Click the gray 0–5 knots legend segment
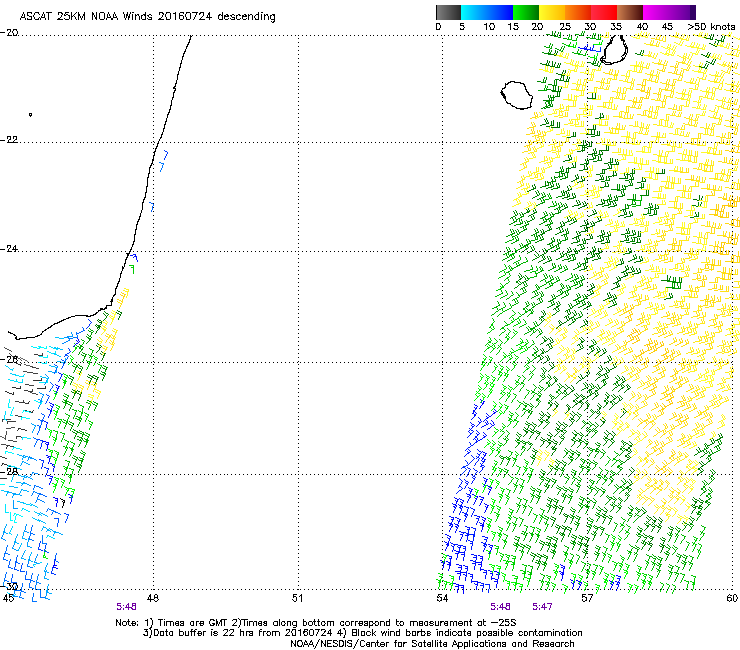Screen dimensions: 740x650 pyautogui.click(x=448, y=12)
